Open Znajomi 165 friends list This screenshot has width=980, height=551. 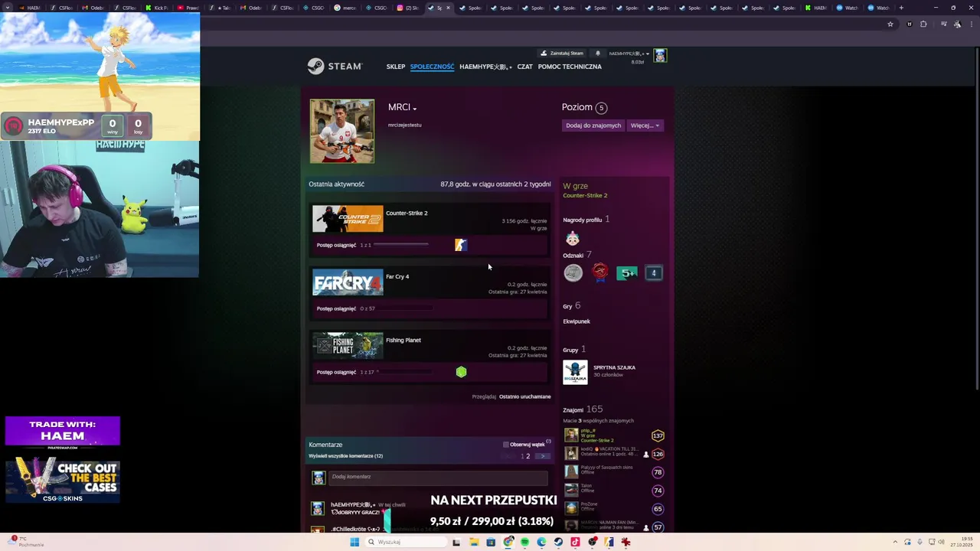click(x=583, y=409)
